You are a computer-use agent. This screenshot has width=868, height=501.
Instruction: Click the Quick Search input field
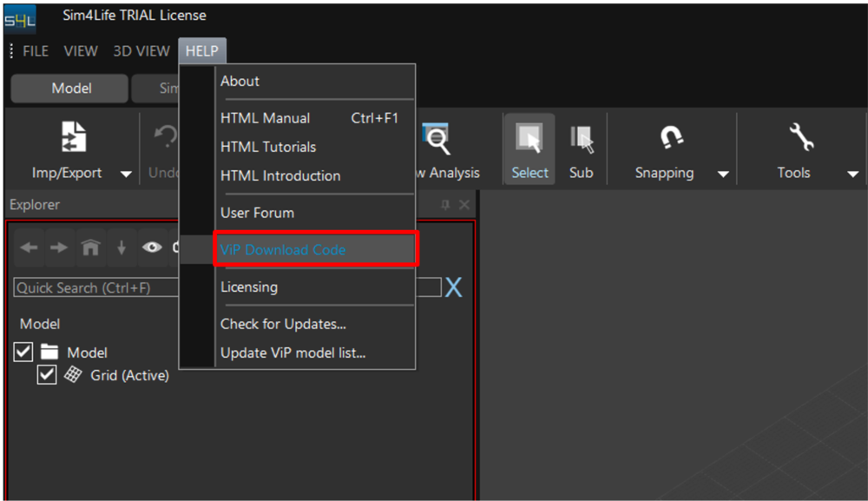pos(95,288)
